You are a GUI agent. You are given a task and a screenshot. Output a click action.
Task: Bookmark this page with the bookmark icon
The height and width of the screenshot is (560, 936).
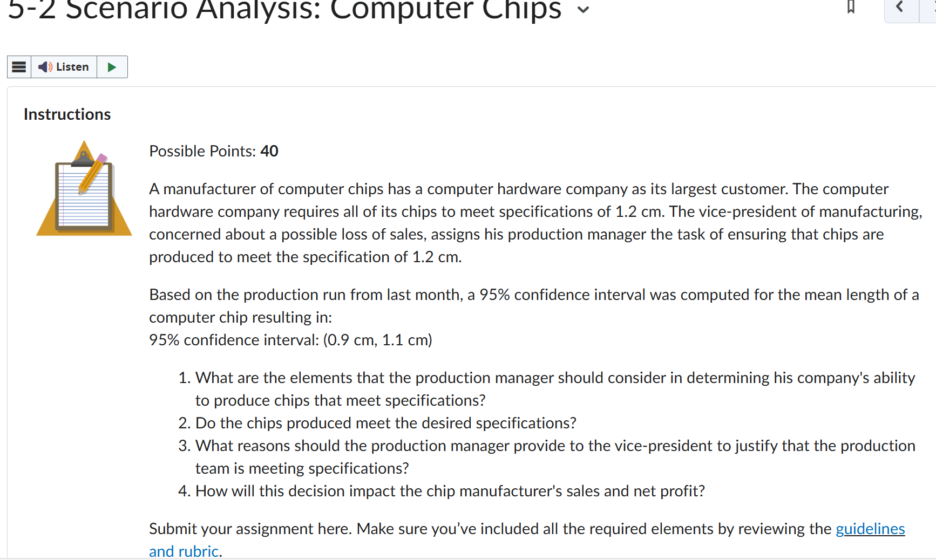[x=851, y=6]
